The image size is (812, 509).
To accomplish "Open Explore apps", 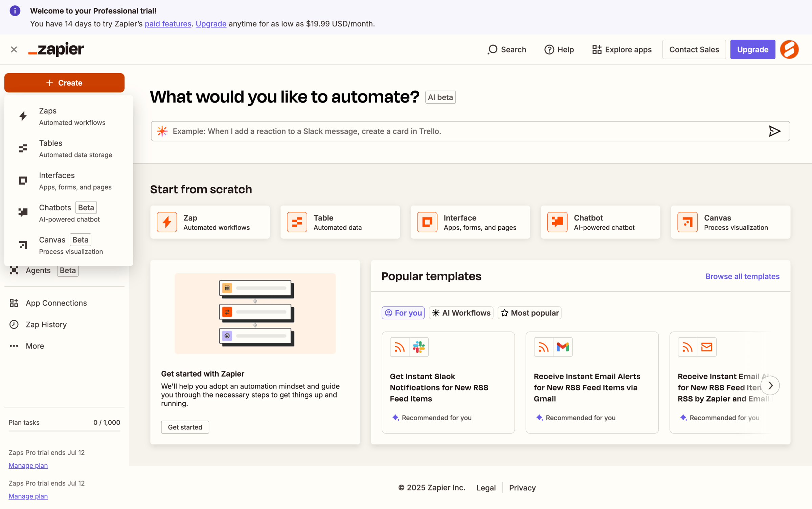I will click(622, 49).
